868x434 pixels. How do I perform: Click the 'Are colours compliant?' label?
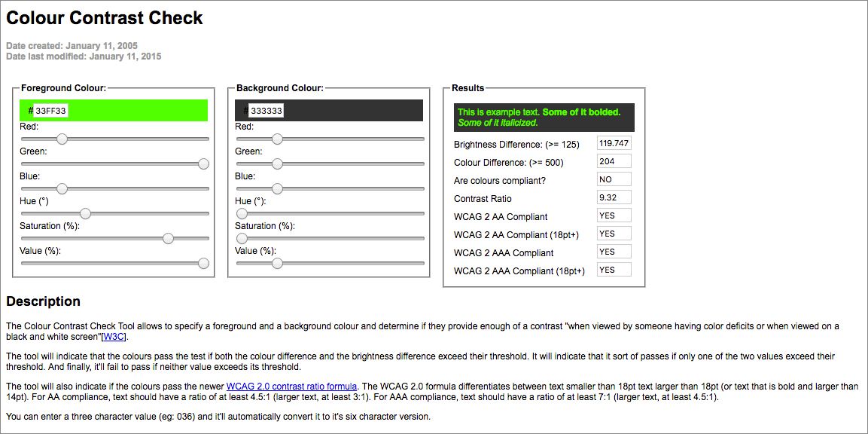(501, 181)
